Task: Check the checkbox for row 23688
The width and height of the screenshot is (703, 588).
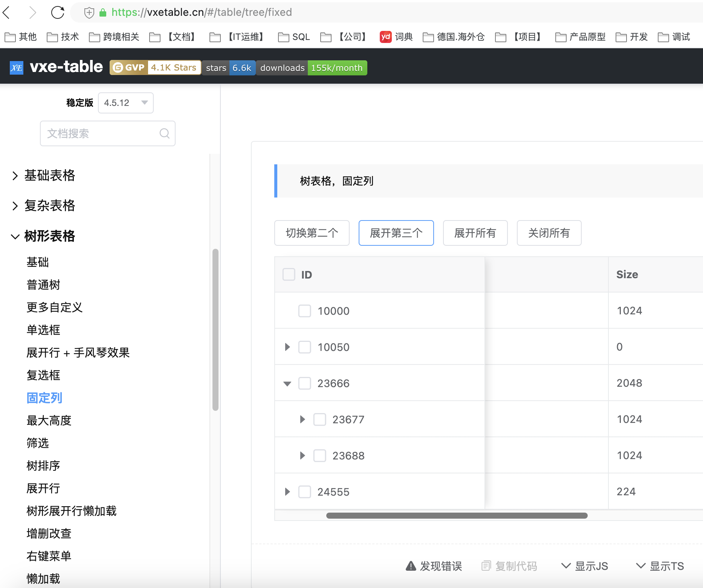Action: click(x=320, y=456)
